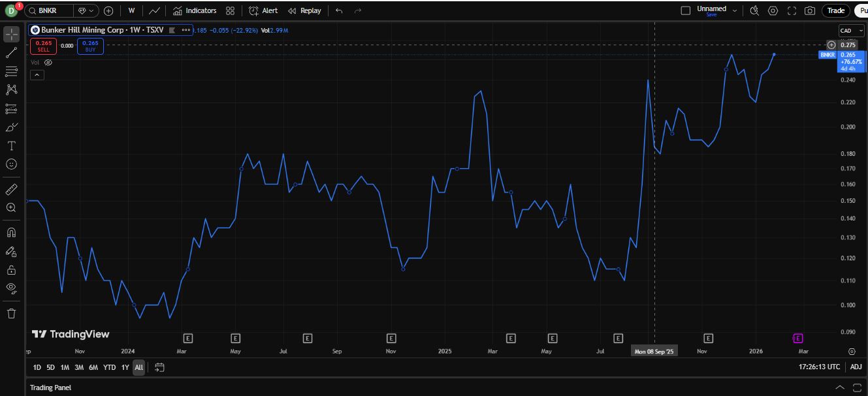Toggle Vol indicator visibility eye

(48, 63)
